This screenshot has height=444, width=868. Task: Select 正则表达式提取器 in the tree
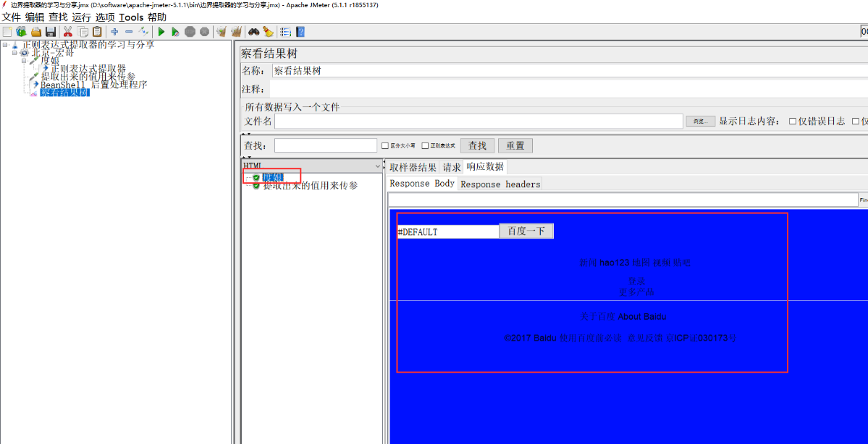pyautogui.click(x=88, y=69)
